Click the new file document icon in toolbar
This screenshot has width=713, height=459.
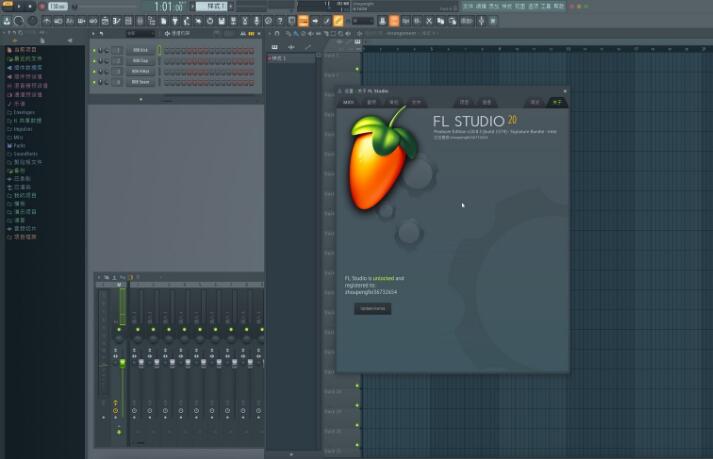pos(163,21)
